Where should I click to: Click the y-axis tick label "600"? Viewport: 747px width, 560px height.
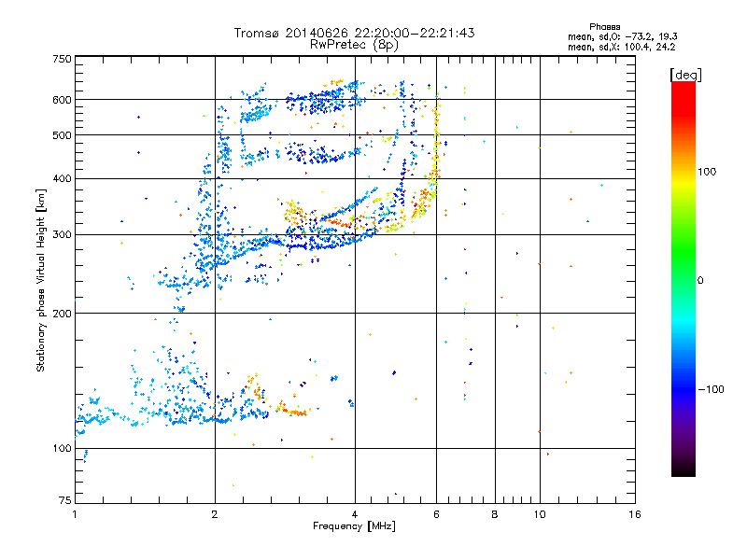(62, 100)
